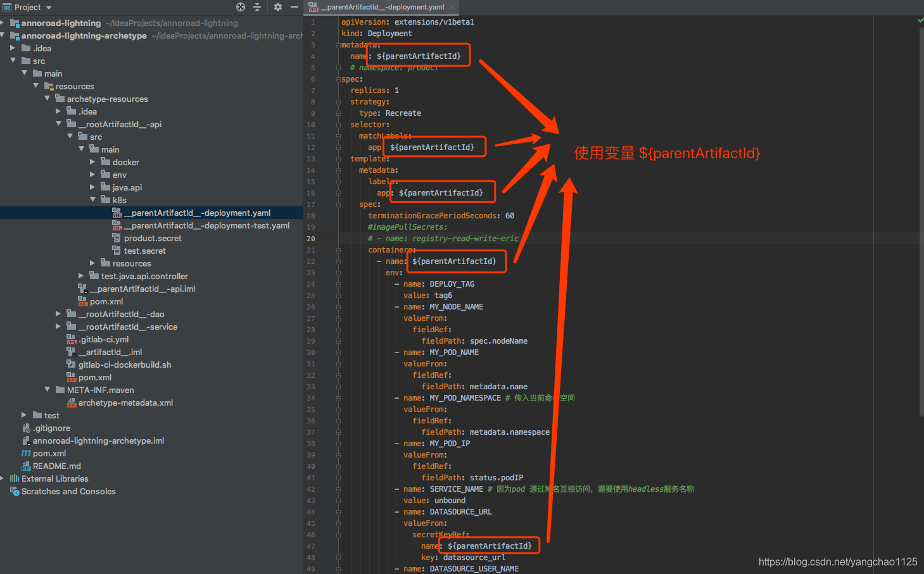Select archetype-metadata.xml file
Viewport: 924px width, 574px height.
125,402
